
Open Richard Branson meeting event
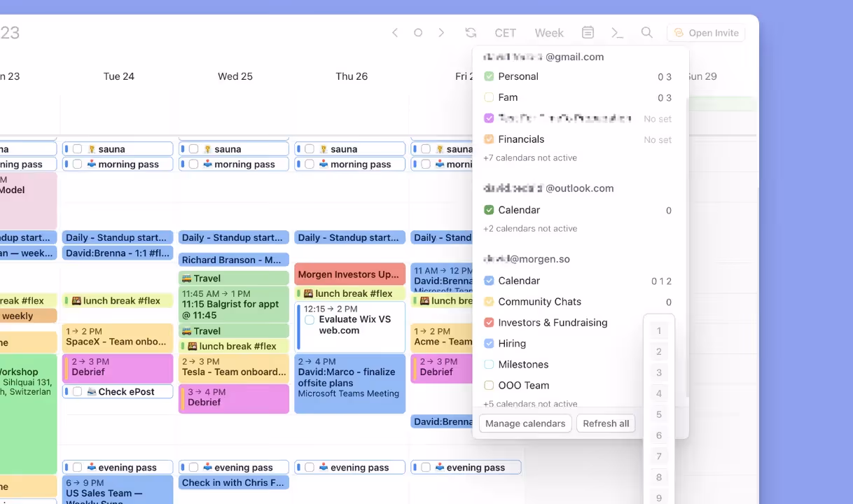pos(234,260)
